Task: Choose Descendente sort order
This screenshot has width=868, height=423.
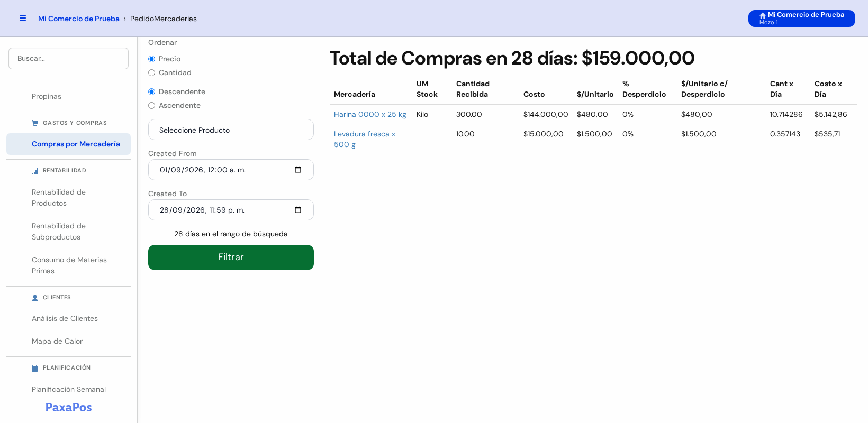Action: [152, 92]
